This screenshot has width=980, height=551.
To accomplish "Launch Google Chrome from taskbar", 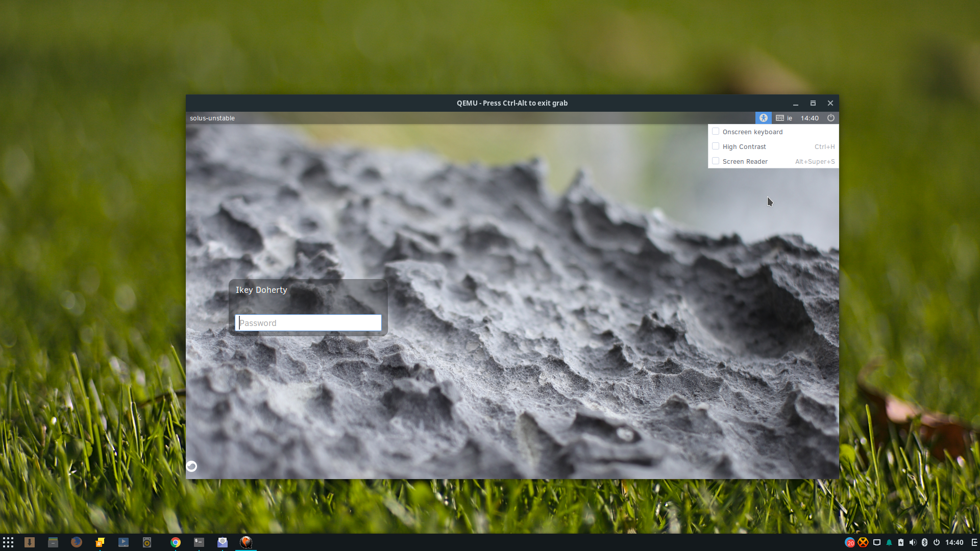I will point(176,542).
